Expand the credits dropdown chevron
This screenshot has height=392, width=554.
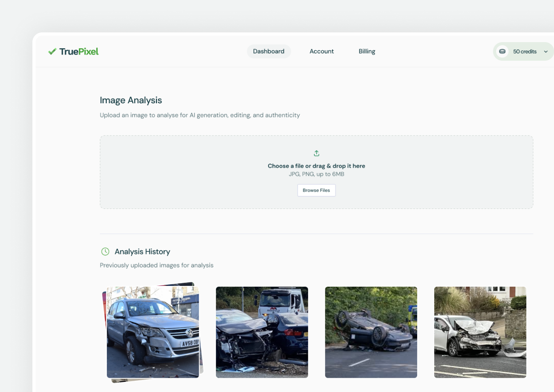tap(545, 52)
